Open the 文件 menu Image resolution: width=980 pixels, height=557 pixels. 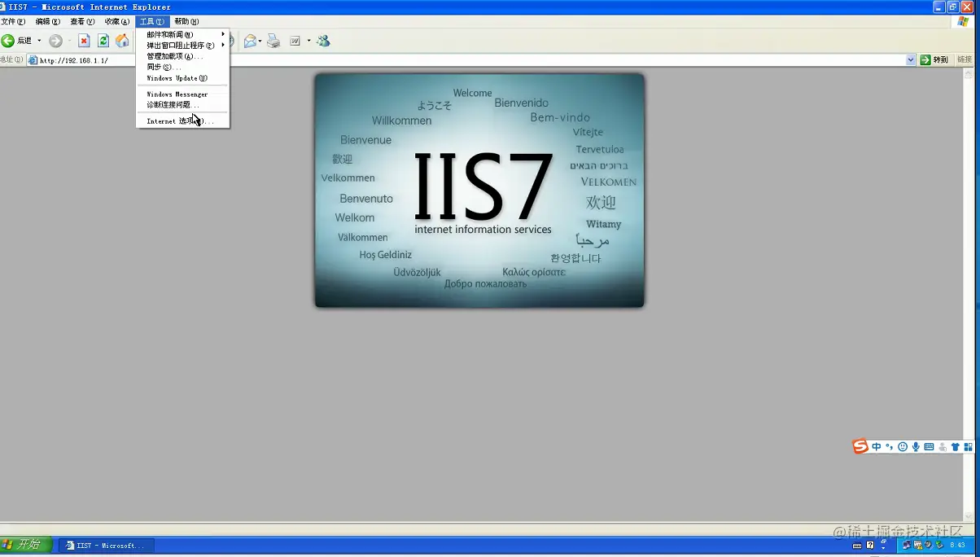click(13, 21)
